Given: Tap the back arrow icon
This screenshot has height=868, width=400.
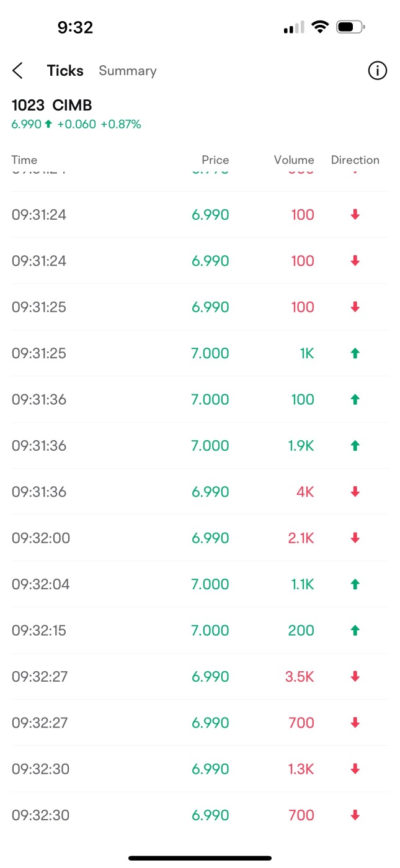Looking at the screenshot, I should tap(18, 71).
